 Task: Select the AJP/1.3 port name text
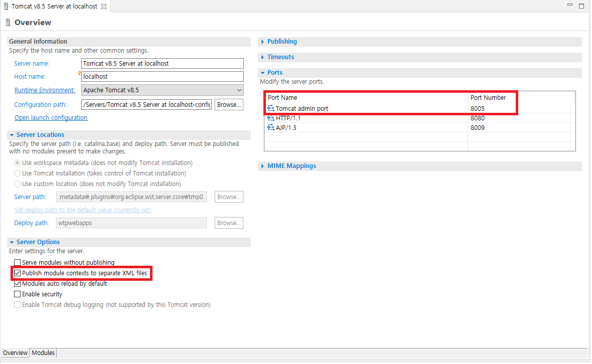click(286, 127)
